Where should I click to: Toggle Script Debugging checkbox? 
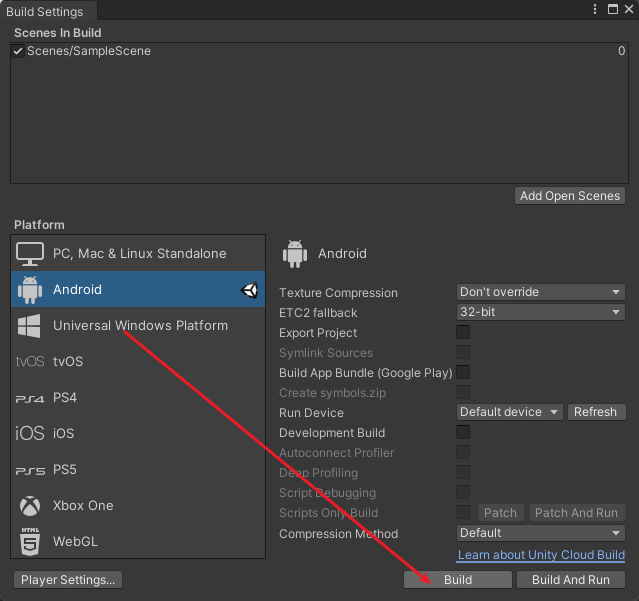tap(463, 492)
